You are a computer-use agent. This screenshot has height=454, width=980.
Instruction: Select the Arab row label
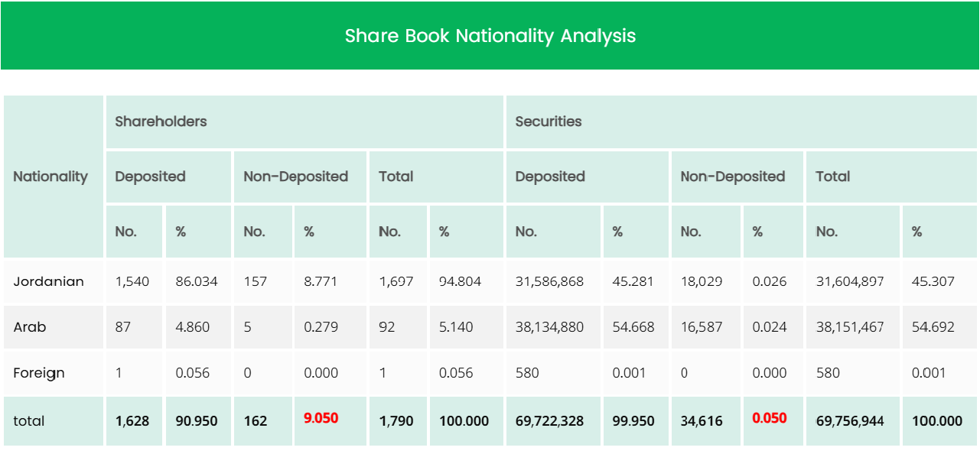(30, 327)
